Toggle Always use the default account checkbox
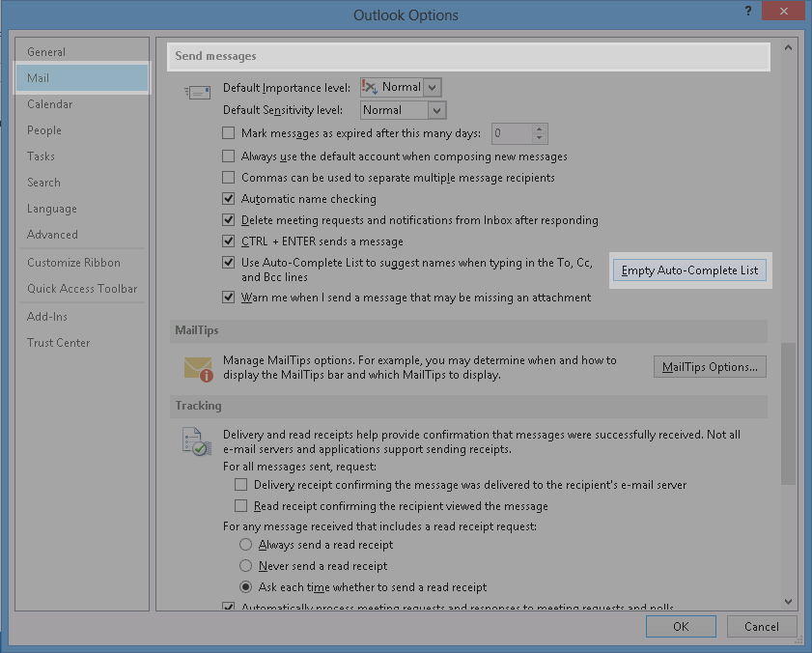Screen dimensions: 812x653 229,156
